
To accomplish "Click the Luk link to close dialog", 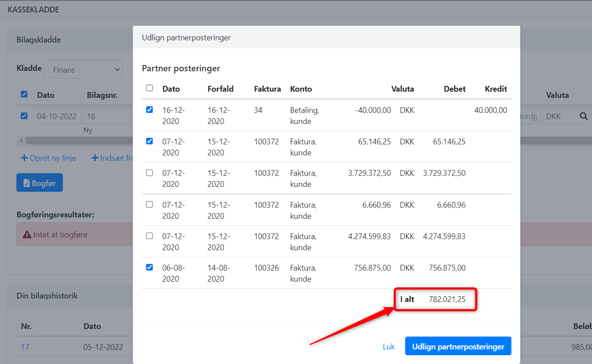I will click(x=389, y=346).
